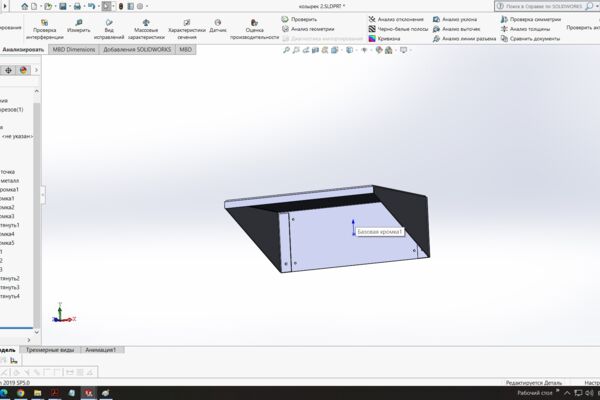600x400 pixels.
Task: Open DisplayManager color ball tab
Action: [x=23, y=70]
